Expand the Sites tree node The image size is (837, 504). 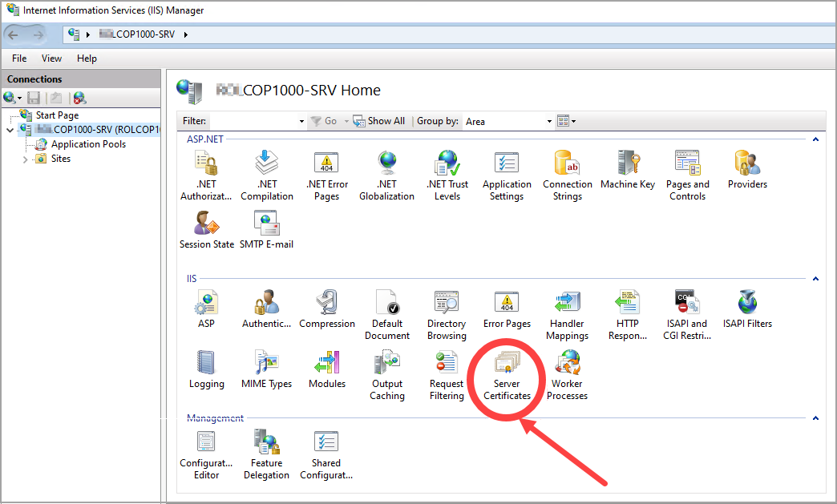click(x=25, y=159)
